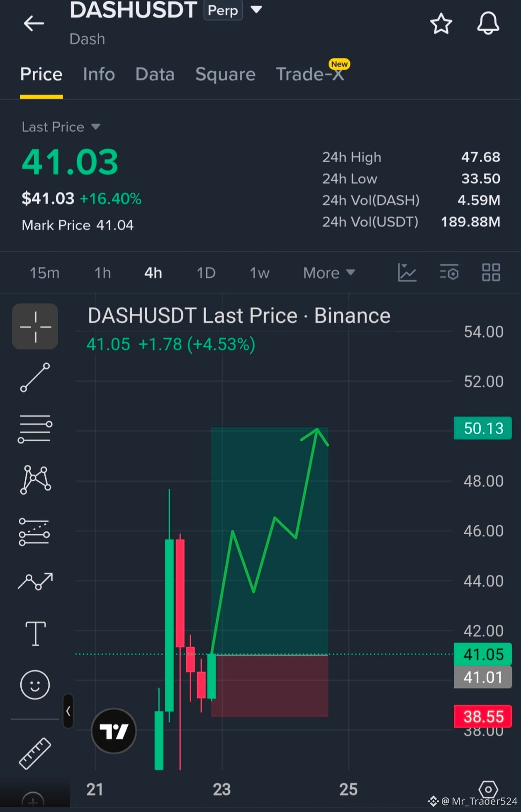Image resolution: width=521 pixels, height=812 pixels.
Task: Click the 24h Low value 33.50
Action: (481, 179)
